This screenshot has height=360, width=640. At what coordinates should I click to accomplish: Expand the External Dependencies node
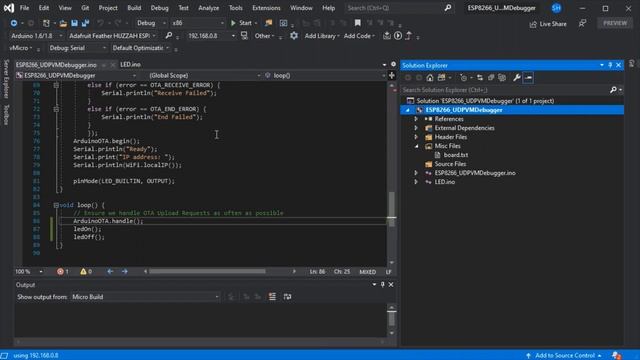coord(416,128)
